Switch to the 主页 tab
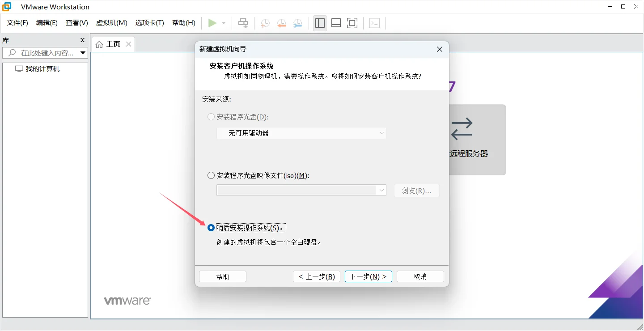 tap(113, 44)
